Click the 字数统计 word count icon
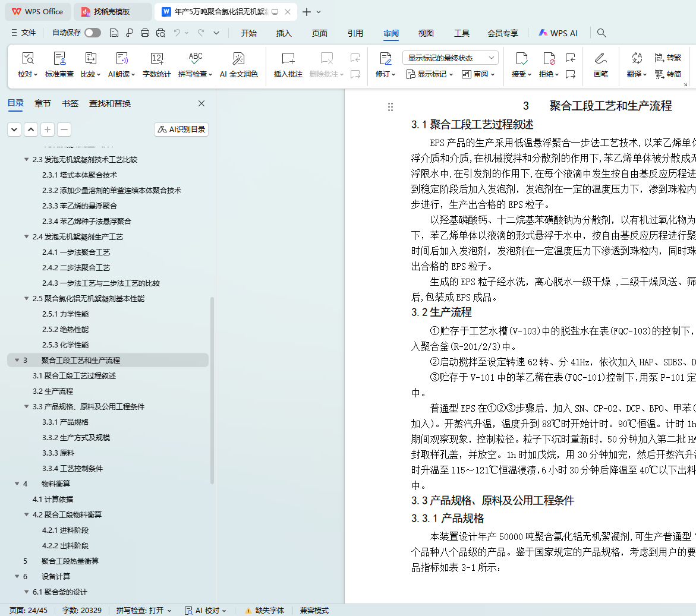The image size is (696, 616). [x=156, y=59]
